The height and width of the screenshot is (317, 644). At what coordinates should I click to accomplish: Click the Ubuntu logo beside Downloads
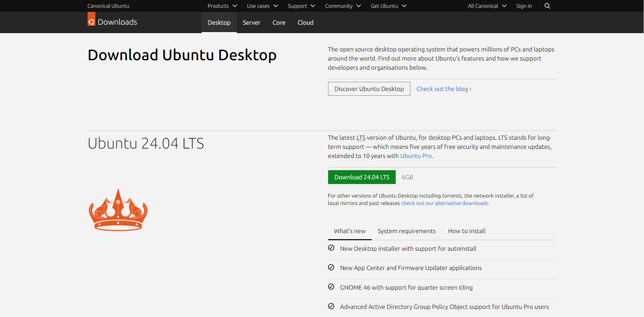click(x=91, y=19)
